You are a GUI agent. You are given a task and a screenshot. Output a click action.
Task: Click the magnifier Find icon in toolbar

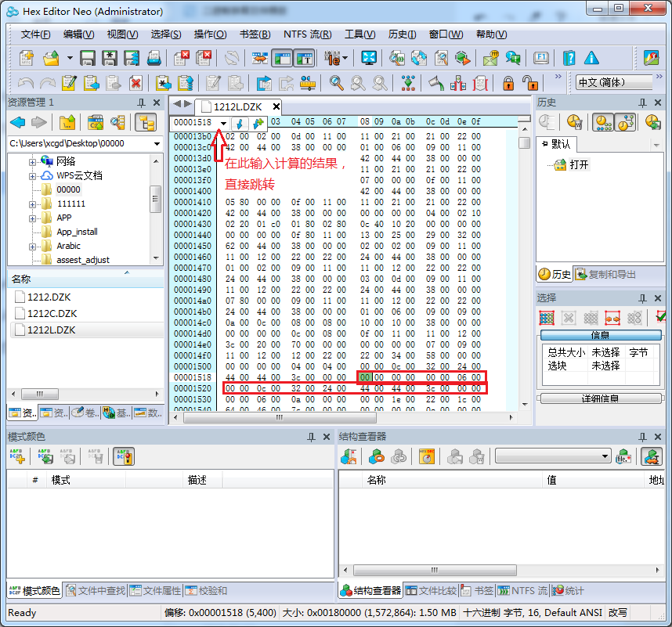click(337, 83)
